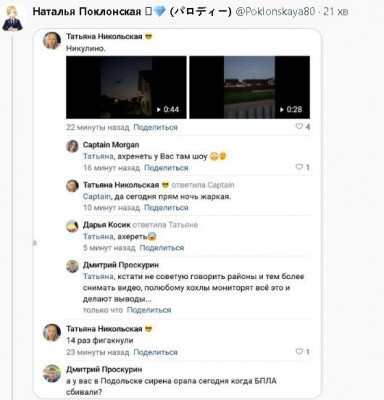Like Татьяна's Никулино post with 4 likes
The image size is (384, 400).
299,126
